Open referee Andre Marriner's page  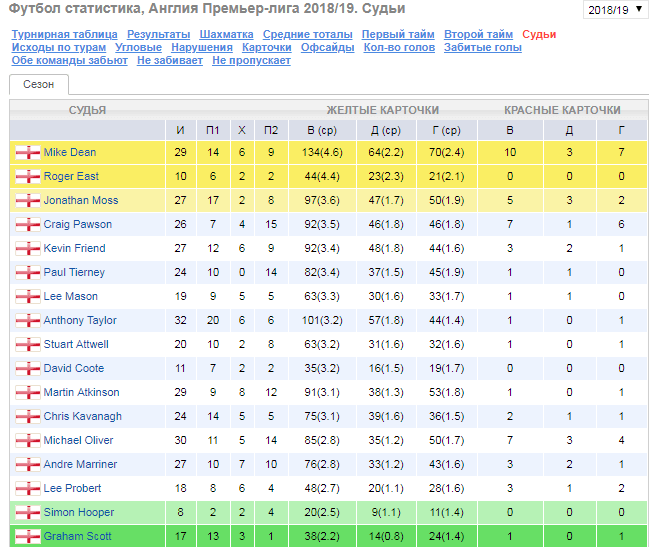click(x=80, y=464)
